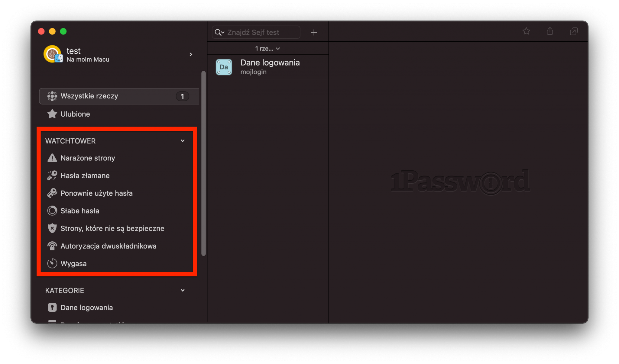This screenshot has width=619, height=364.
Task: Open the vault switcher chevron next to test
Action: pos(191,54)
